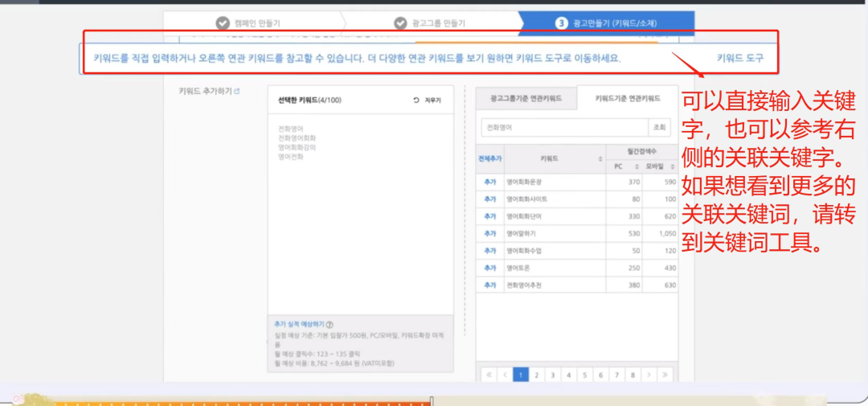The height and width of the screenshot is (406, 868).
Task: Sort by 모바일 search volume arrows
Action: 673,166
